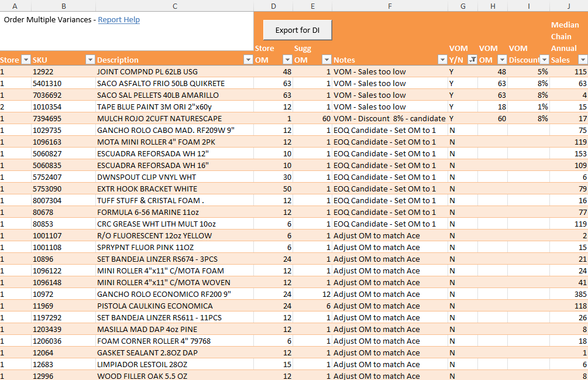588x380 pixels.
Task: Select cell EXTR HOOK BRACKET WHITE
Action: click(x=175, y=189)
